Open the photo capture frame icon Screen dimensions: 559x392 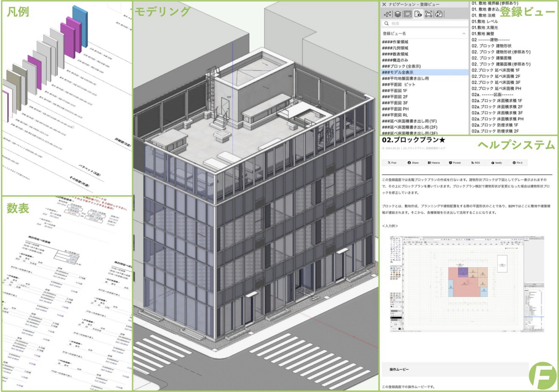[x=429, y=14]
